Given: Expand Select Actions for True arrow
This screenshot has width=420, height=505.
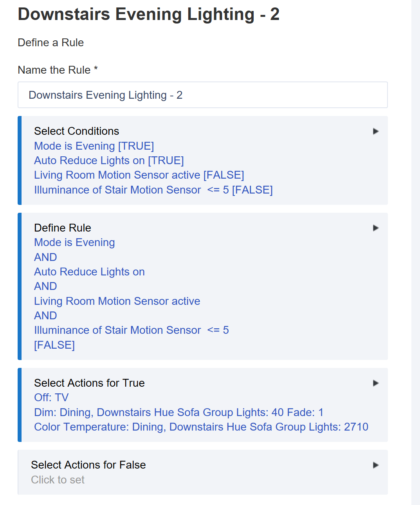Looking at the screenshot, I should click(x=376, y=383).
